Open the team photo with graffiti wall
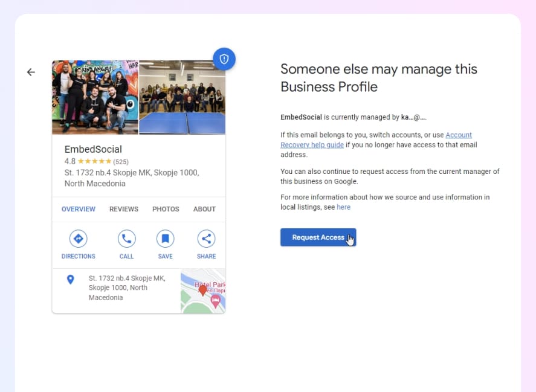The width and height of the screenshot is (536, 392). pos(95,97)
